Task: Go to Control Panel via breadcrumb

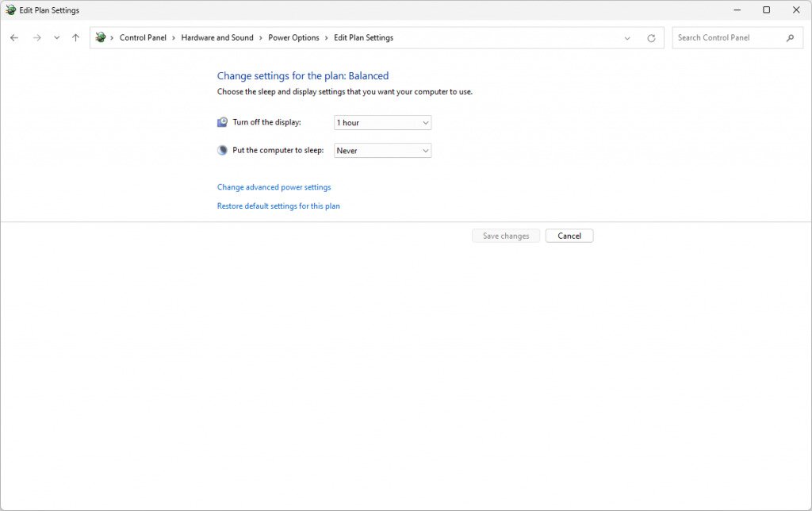Action: [x=143, y=37]
